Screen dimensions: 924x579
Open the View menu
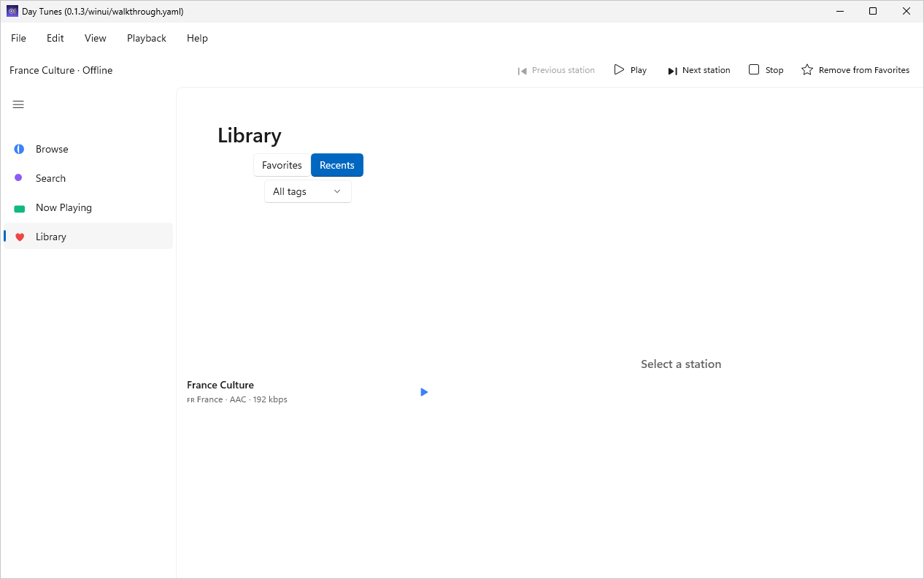point(96,38)
